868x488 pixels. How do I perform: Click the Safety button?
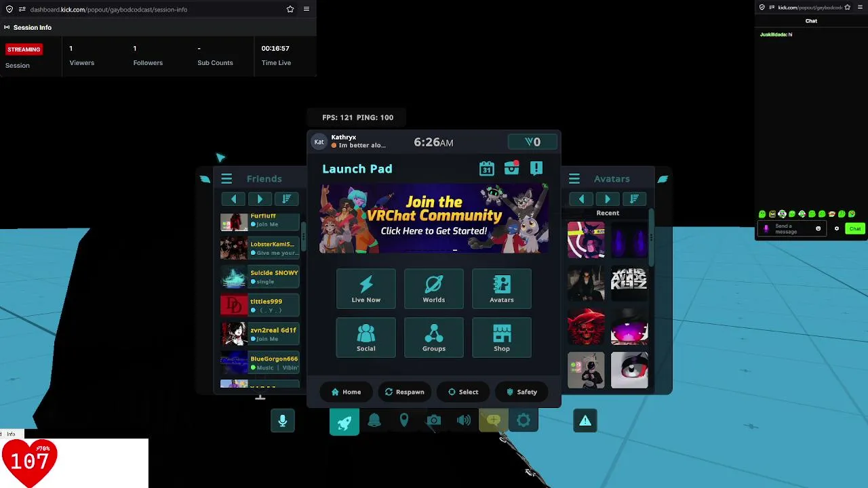[x=521, y=392]
